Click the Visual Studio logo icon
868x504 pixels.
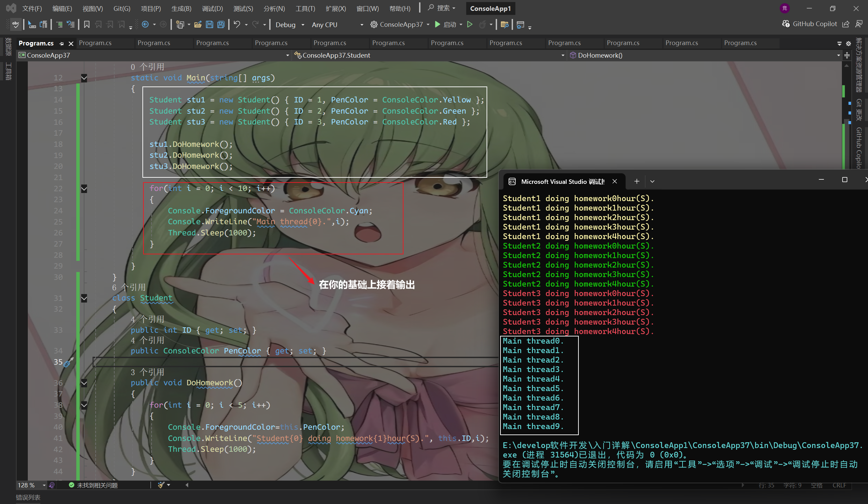11,8
